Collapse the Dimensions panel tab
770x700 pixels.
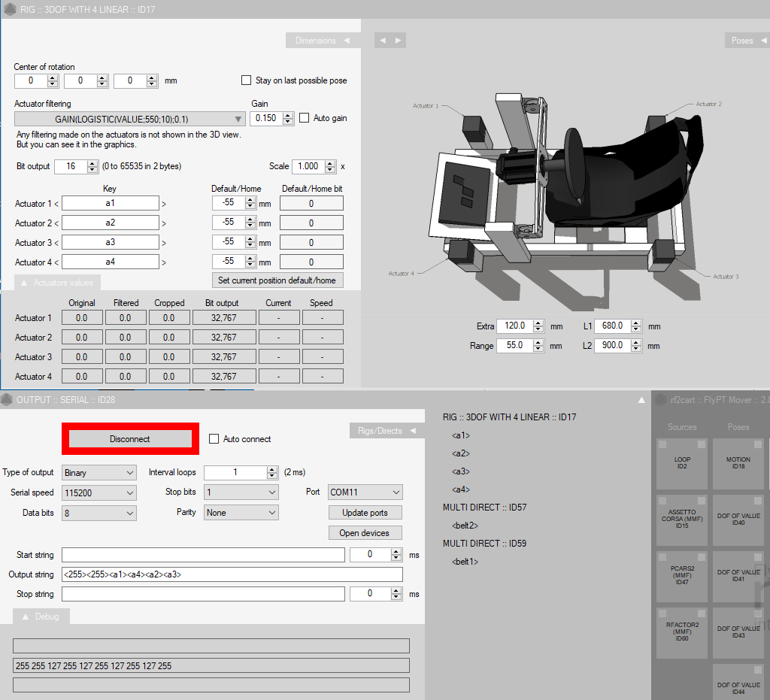coord(322,41)
